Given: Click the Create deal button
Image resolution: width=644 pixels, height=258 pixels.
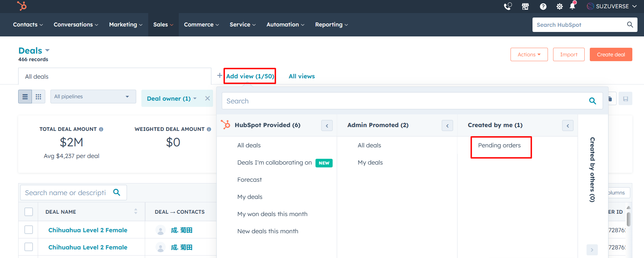Looking at the screenshot, I should pyautogui.click(x=611, y=55).
